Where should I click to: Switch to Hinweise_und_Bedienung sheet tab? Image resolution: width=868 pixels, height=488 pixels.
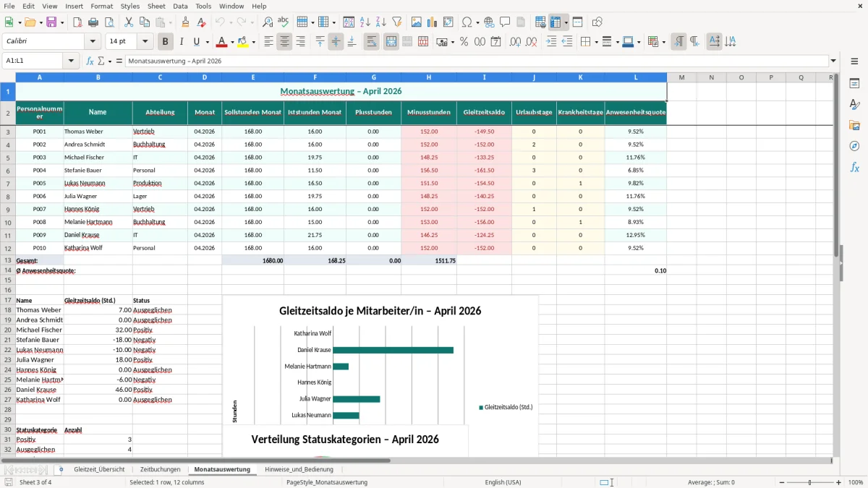click(299, 469)
